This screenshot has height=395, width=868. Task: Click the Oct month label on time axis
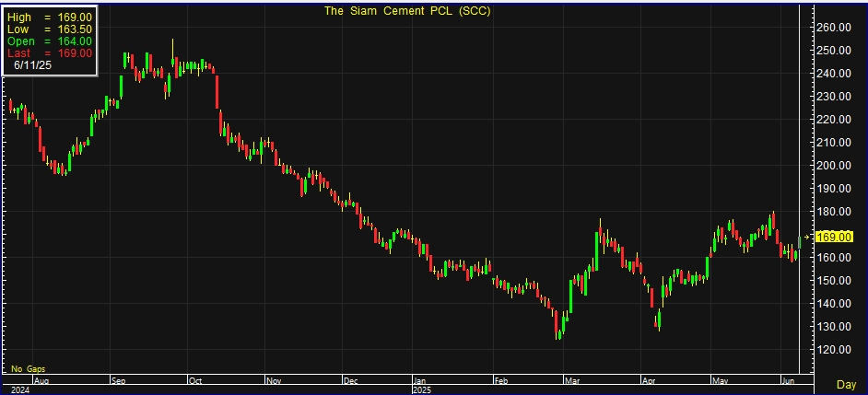(194, 380)
